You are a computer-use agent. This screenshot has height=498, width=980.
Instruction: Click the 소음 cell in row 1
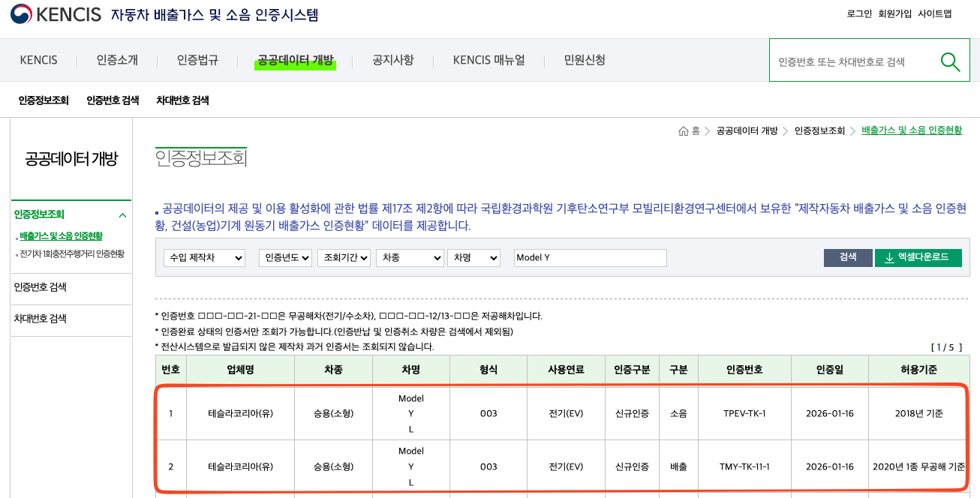click(678, 413)
